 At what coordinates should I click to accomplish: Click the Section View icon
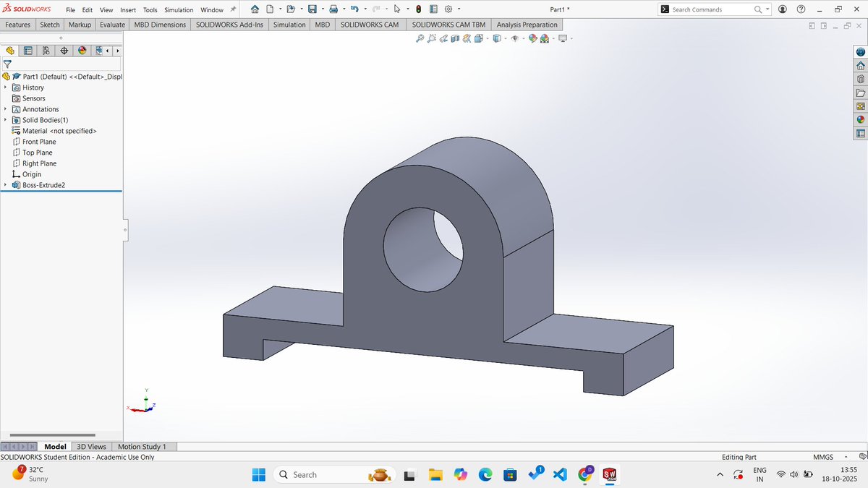455,38
